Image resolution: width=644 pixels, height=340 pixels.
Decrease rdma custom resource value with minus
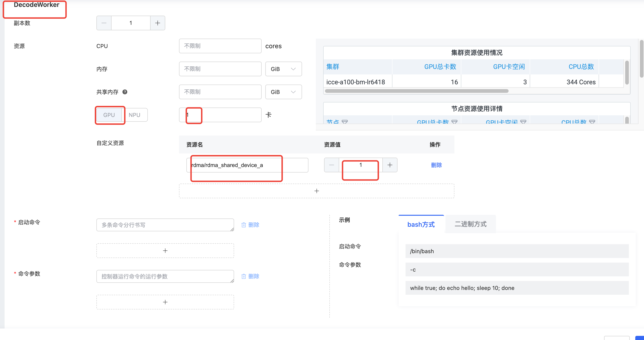331,165
